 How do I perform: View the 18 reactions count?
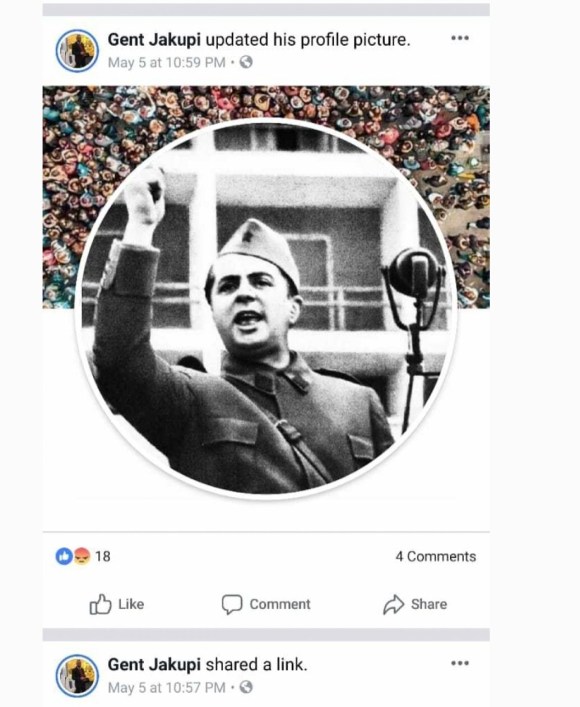pyautogui.click(x=102, y=556)
